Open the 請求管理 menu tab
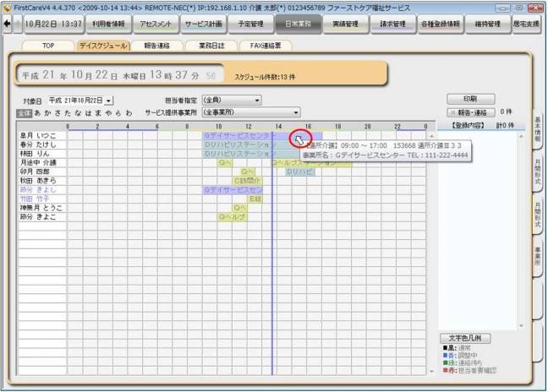 [x=392, y=24]
